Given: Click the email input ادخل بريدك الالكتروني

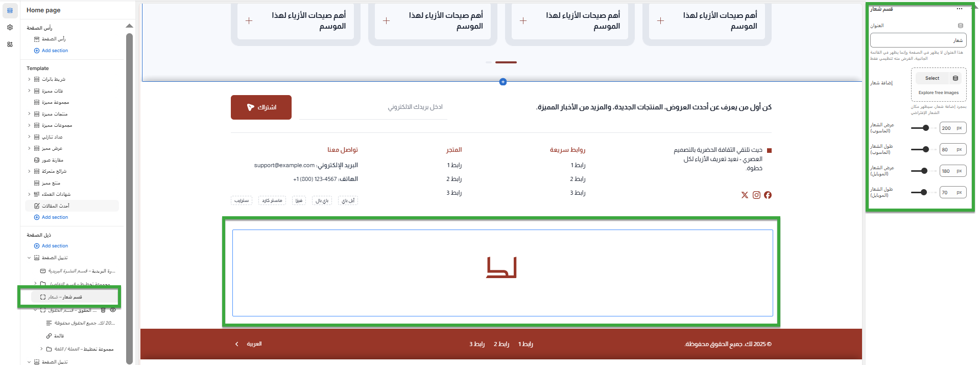Looking at the screenshot, I should click(373, 107).
